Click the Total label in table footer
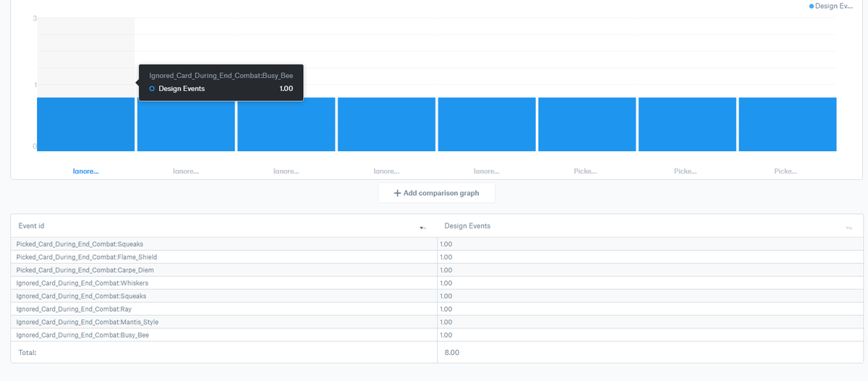Screen dimensions: 868x381 pyautogui.click(x=27, y=353)
